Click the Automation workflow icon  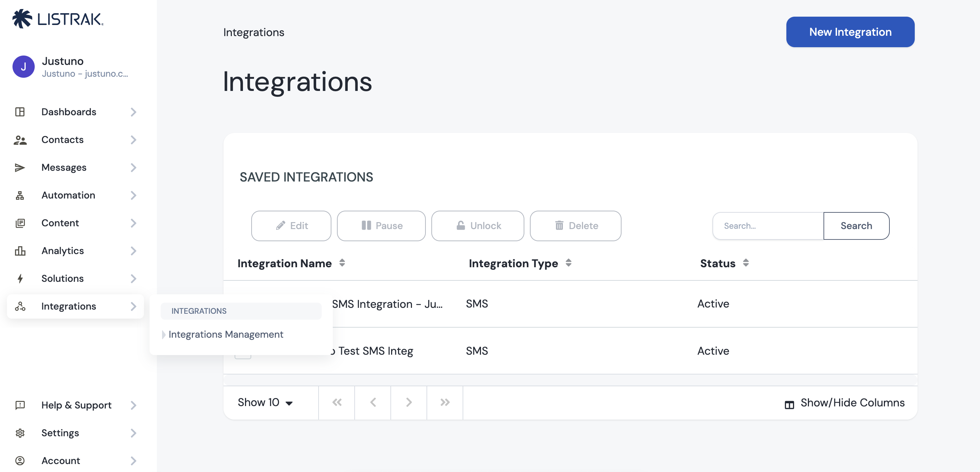(20, 195)
